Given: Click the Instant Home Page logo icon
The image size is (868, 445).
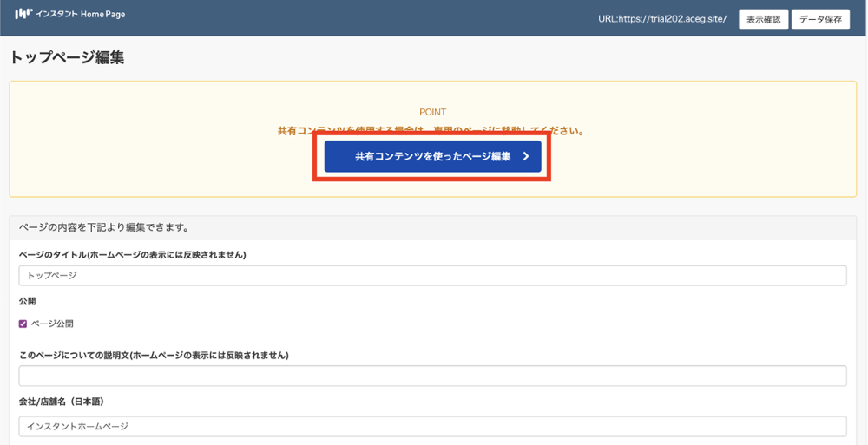Looking at the screenshot, I should pyautogui.click(x=23, y=14).
